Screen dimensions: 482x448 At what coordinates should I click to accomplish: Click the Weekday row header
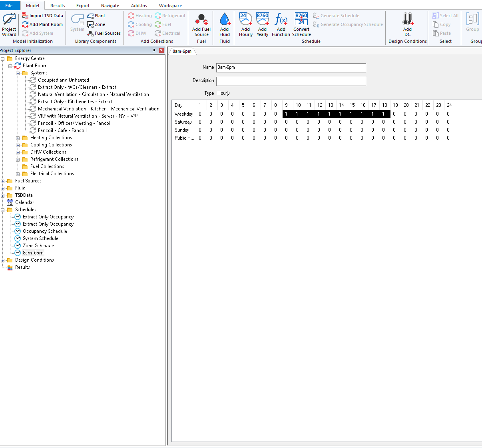coord(184,114)
